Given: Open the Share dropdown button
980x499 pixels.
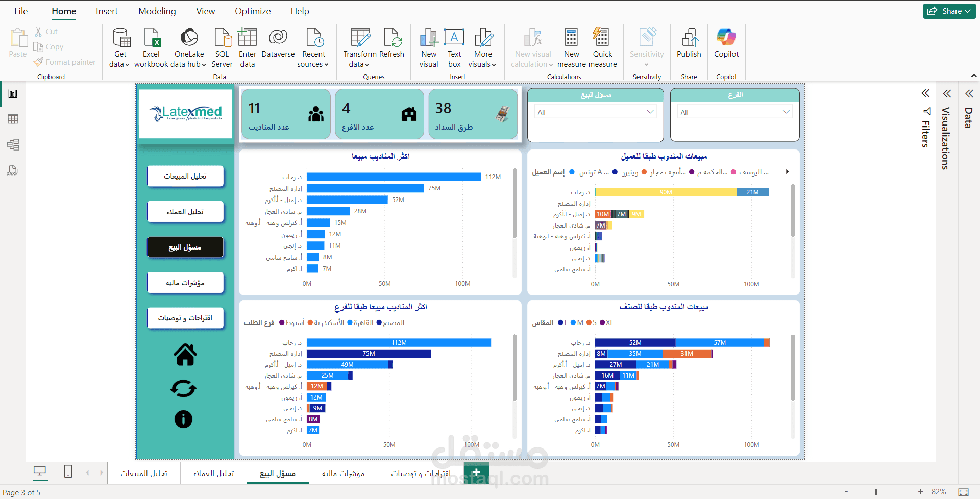Looking at the screenshot, I should pos(949,11).
